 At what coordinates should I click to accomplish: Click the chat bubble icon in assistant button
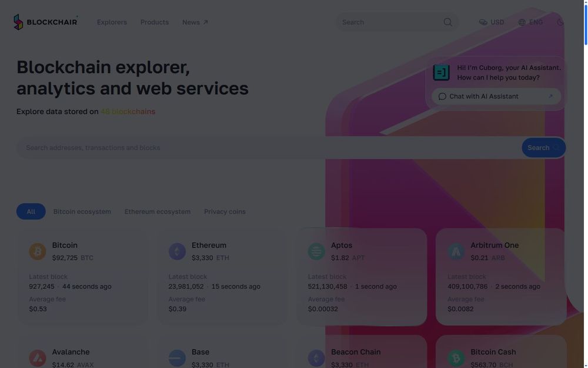click(442, 97)
